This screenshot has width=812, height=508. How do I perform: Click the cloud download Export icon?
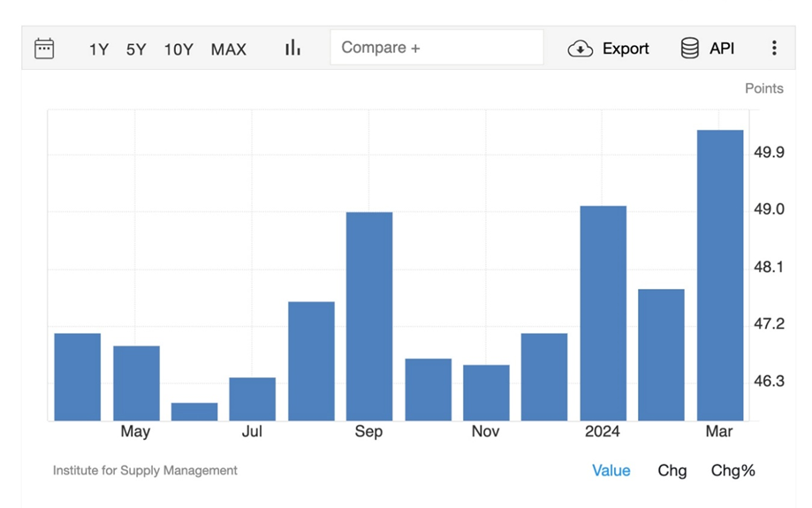tap(580, 49)
